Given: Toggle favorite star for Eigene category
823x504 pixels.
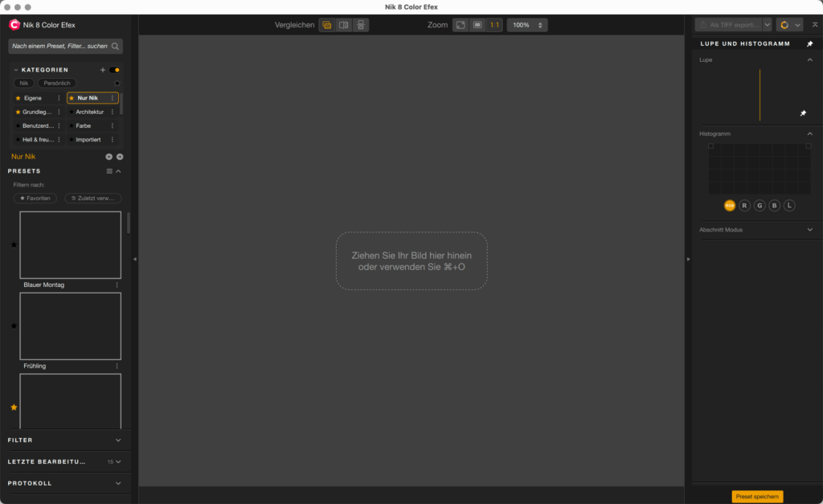Looking at the screenshot, I should [x=18, y=98].
